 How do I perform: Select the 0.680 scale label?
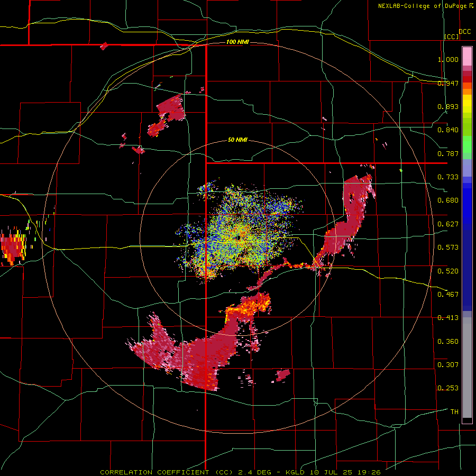[x=448, y=200]
